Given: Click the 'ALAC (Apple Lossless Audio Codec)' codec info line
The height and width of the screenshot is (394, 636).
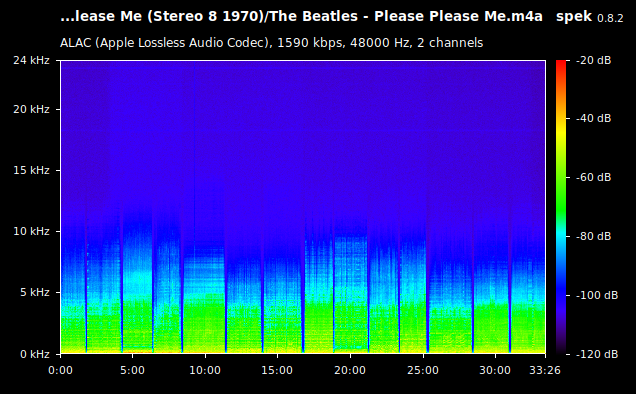Looking at the screenshot, I should 271,43.
